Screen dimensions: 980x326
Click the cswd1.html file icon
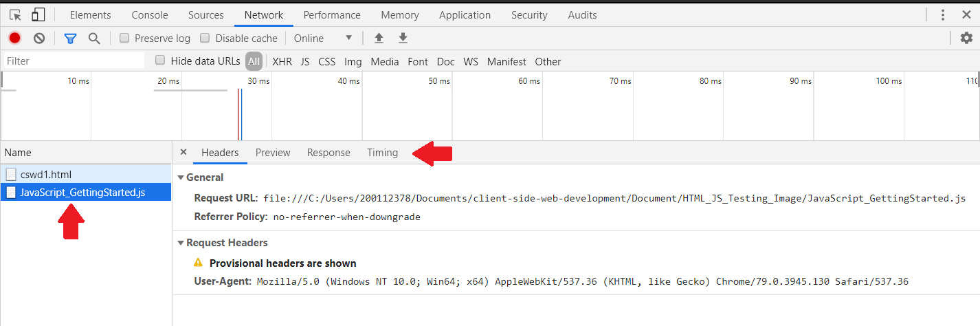point(11,174)
